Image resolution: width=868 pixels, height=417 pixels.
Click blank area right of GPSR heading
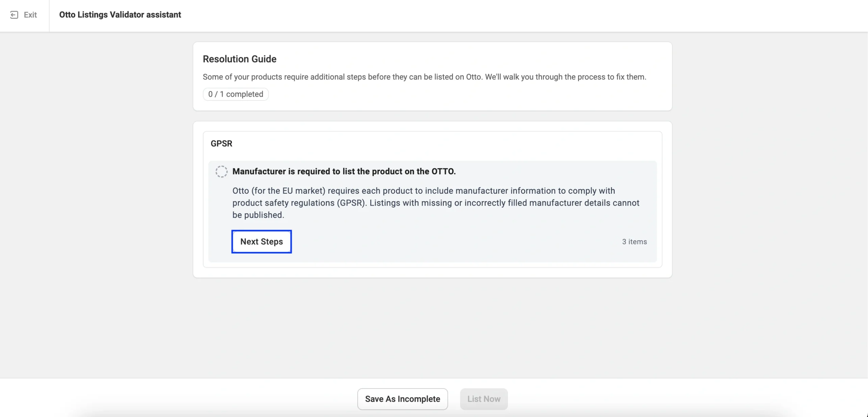[x=441, y=144]
